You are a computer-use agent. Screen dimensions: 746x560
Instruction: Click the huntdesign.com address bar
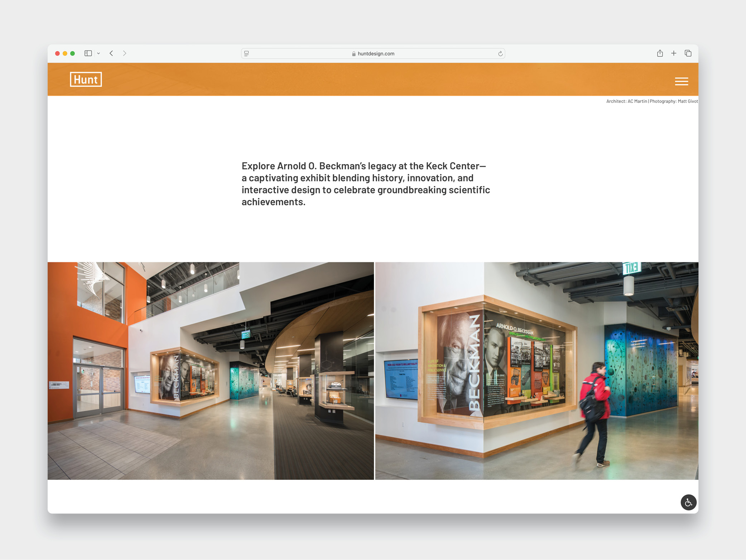373,53
